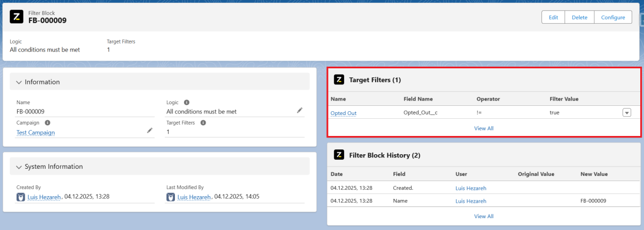Collapse the Information section
The height and width of the screenshot is (230, 644).
[19, 82]
